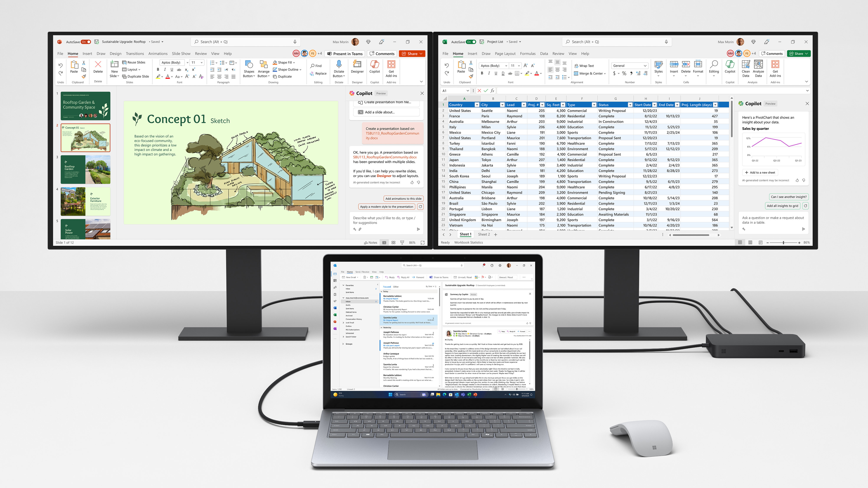868x488 pixels.
Task: Toggle AutoSave switch in PowerPoint
Action: click(84, 41)
